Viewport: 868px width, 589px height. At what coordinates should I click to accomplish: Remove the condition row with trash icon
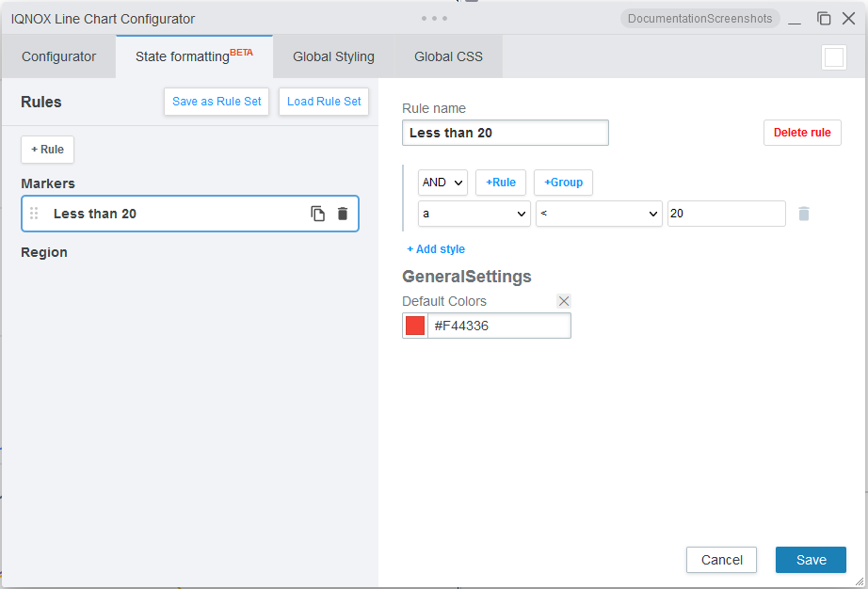pos(803,214)
